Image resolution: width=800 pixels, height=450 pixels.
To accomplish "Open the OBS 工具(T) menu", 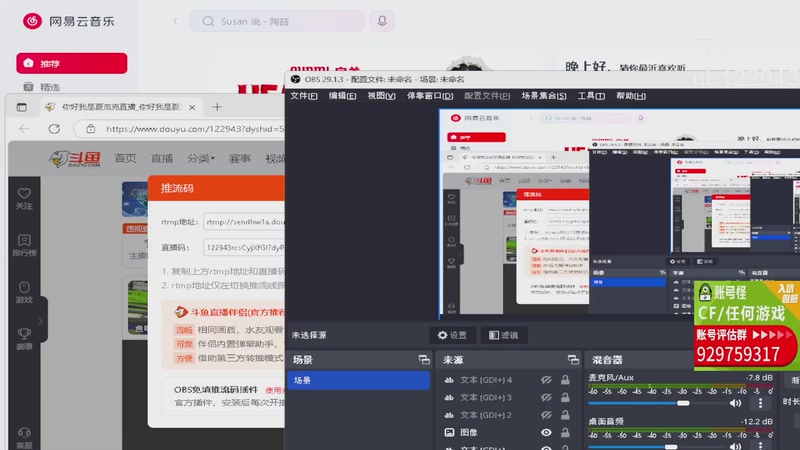I will (x=591, y=96).
